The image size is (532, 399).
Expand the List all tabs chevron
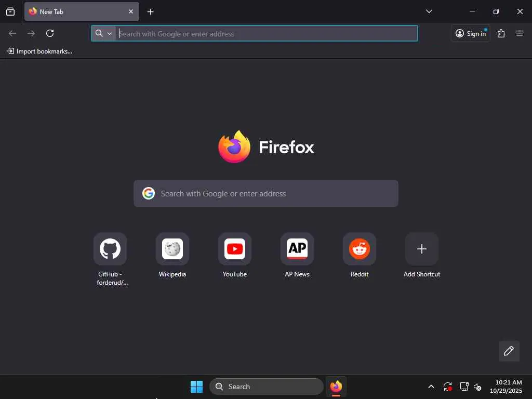pos(429,11)
